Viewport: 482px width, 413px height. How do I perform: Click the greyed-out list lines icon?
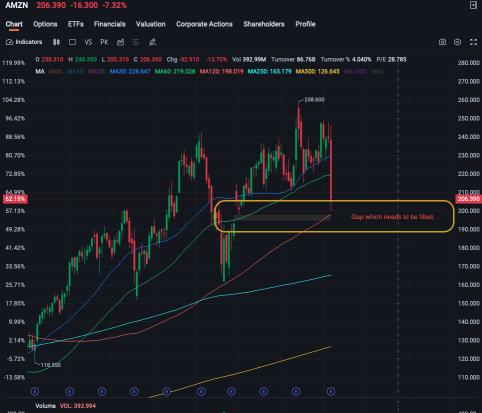click(x=136, y=42)
